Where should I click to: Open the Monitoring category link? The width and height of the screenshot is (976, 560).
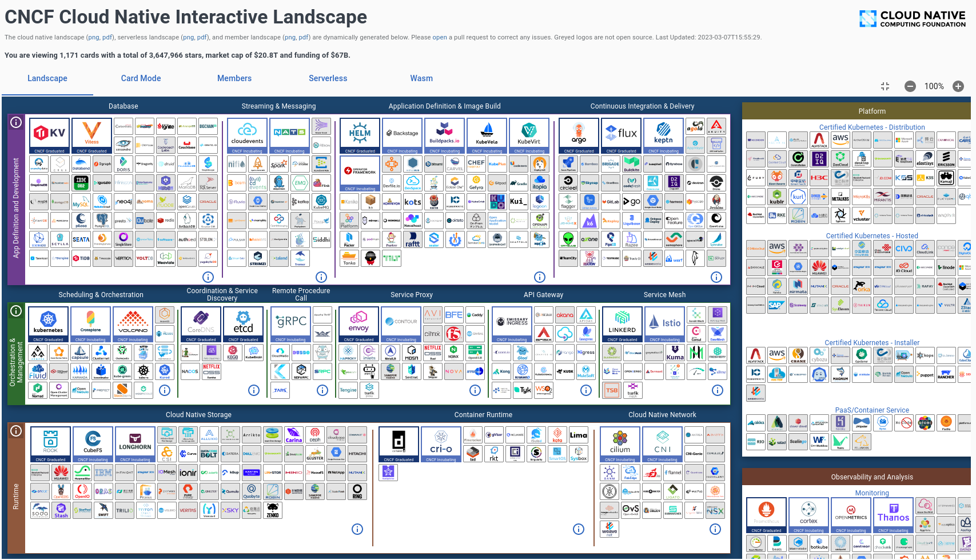pos(872,493)
